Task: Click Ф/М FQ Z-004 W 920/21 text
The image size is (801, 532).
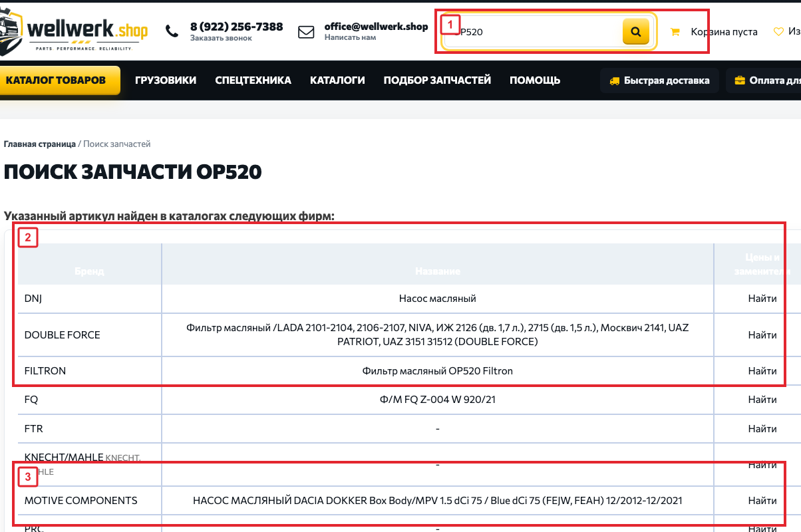Action: coord(438,400)
